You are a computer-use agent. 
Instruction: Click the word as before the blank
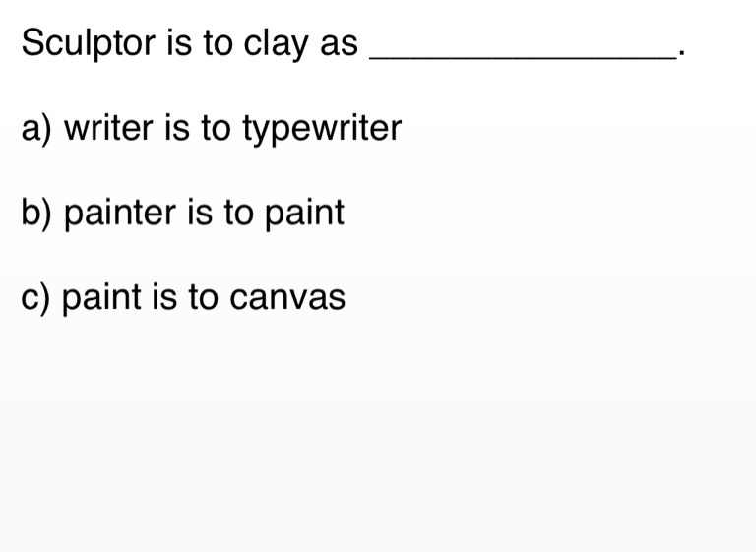pos(339,45)
